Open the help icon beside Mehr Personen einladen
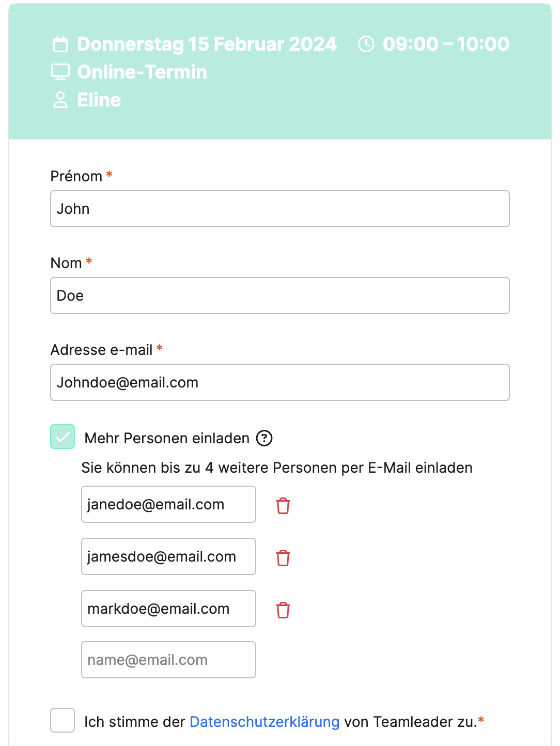The height and width of the screenshot is (746, 560). [265, 438]
